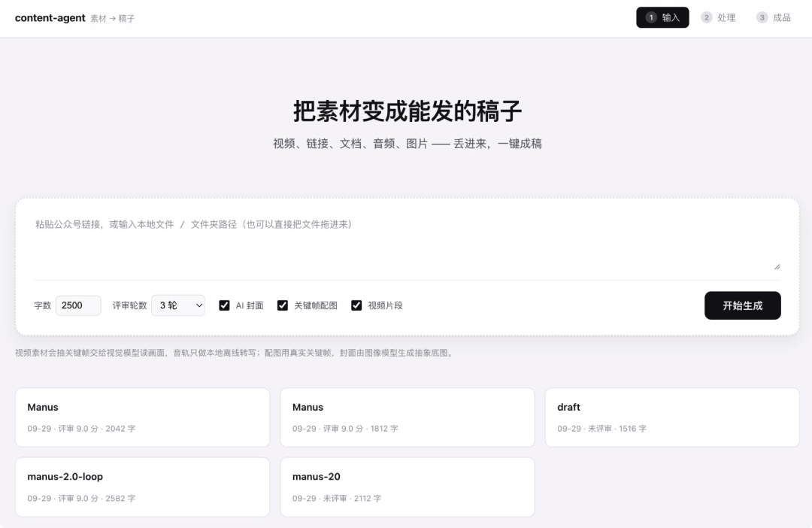812x528 pixels.
Task: Open the 评审轮数 dropdown showing 3 轮
Action: pyautogui.click(x=178, y=305)
